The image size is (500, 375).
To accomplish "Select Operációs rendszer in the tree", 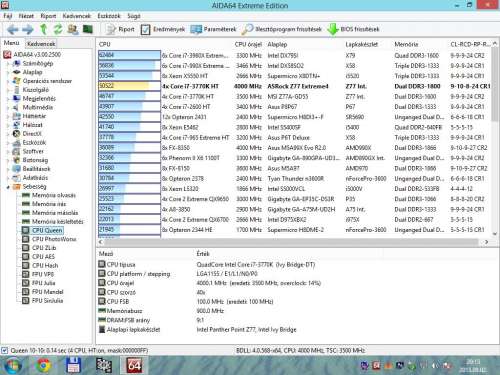I will click(x=47, y=81).
